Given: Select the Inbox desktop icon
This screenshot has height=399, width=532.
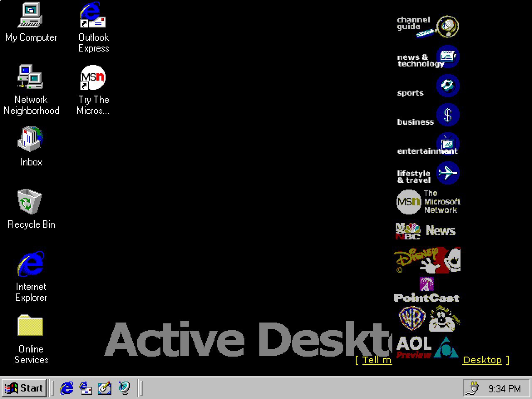Looking at the screenshot, I should pyautogui.click(x=31, y=147).
